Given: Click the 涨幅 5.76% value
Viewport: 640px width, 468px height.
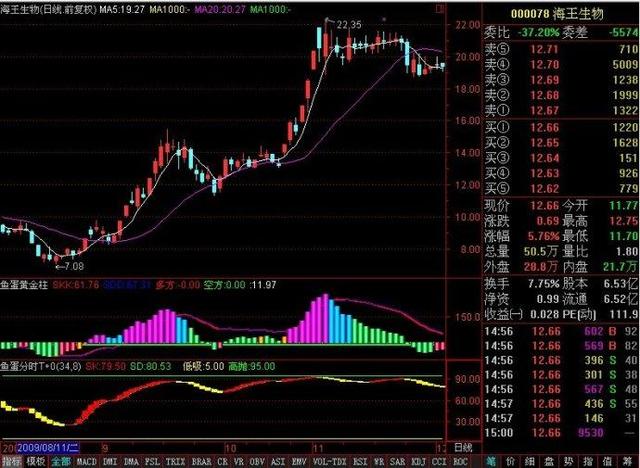Looking at the screenshot, I should click(543, 236).
